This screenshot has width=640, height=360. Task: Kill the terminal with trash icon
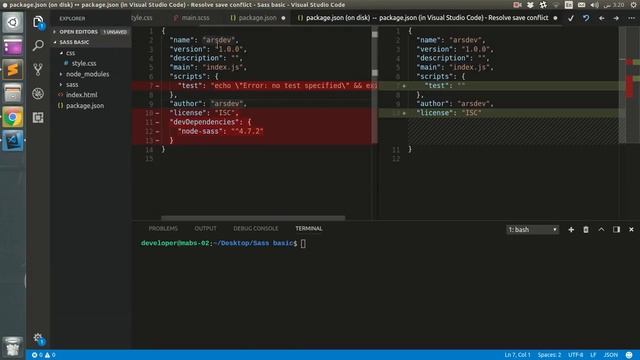[x=586, y=229]
